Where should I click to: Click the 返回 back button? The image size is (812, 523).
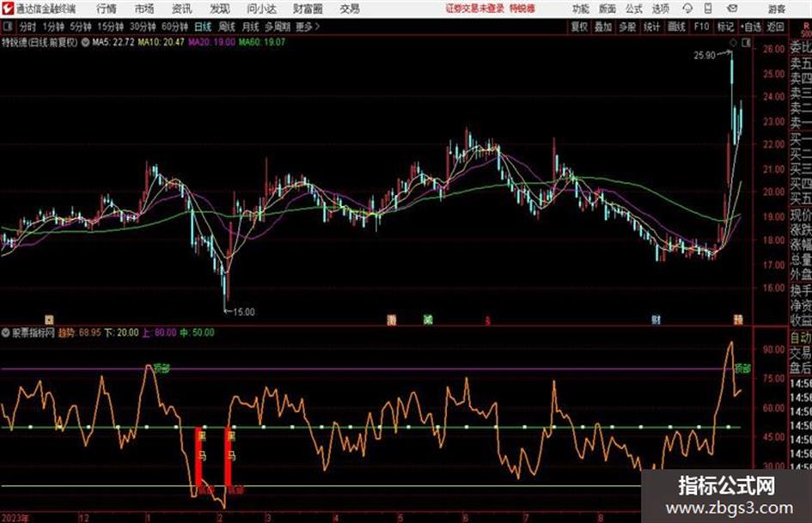(x=775, y=27)
